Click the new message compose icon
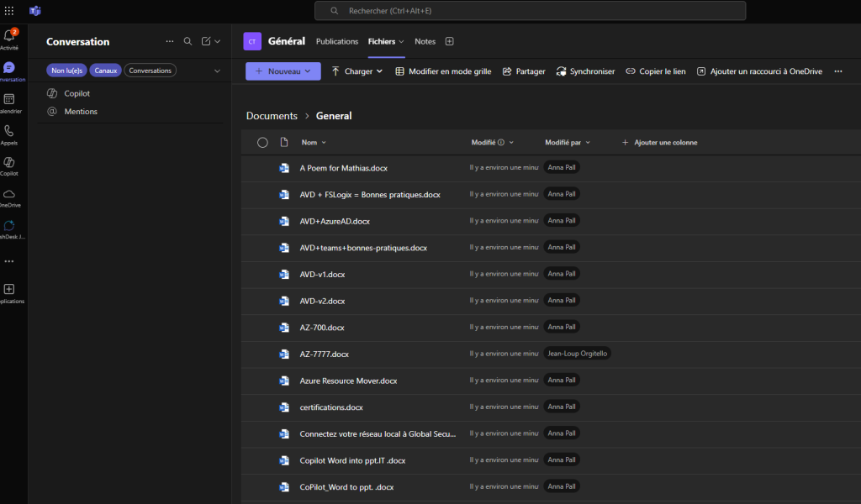 (206, 41)
